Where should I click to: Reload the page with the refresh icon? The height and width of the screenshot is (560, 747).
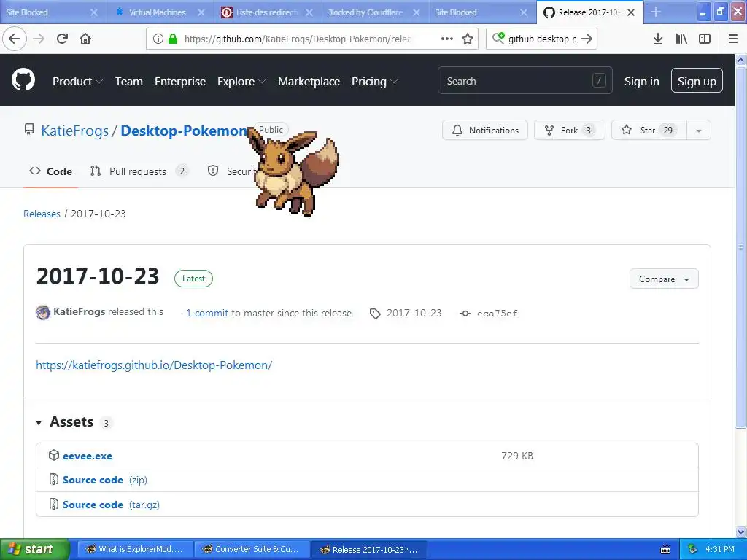[x=62, y=39]
